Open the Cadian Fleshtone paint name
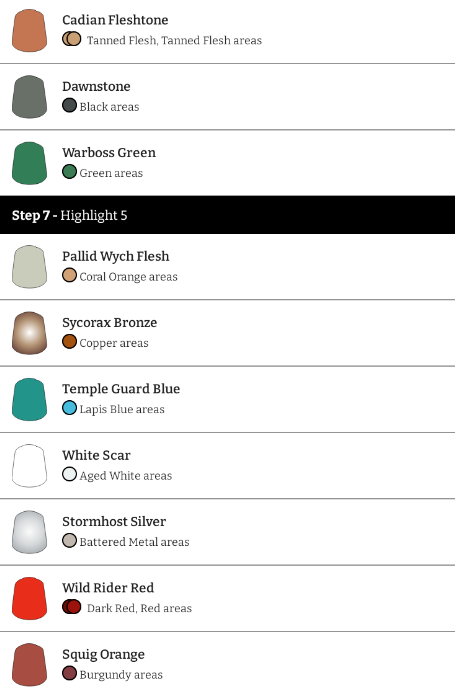455x695 pixels. tap(115, 20)
